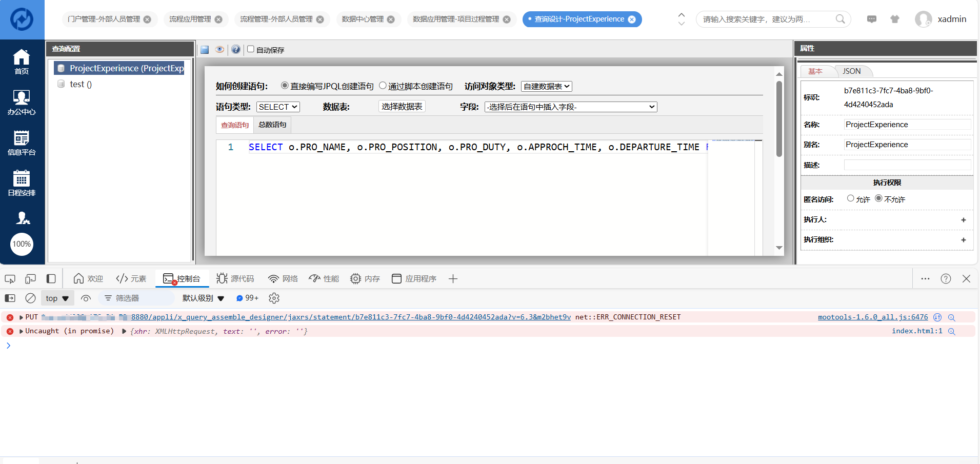This screenshot has height=464, width=980.
Task: Open the help question-mark toolbar icon
Action: (235, 50)
